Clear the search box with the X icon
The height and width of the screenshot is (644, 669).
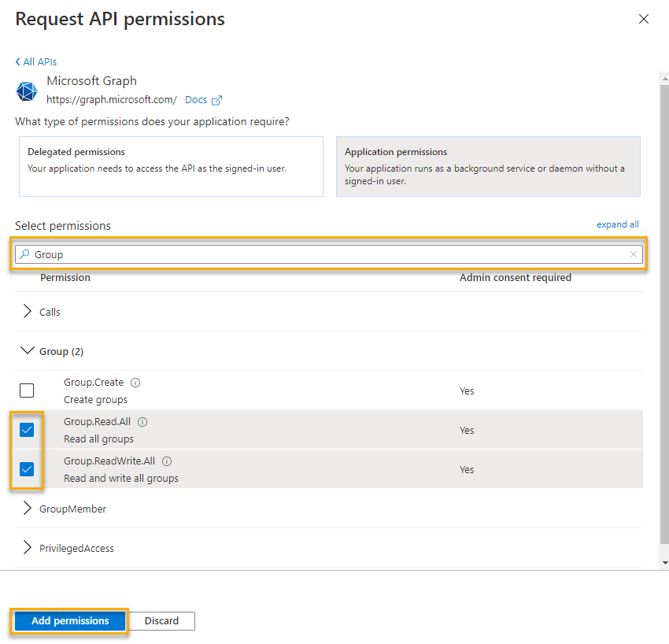pos(634,254)
